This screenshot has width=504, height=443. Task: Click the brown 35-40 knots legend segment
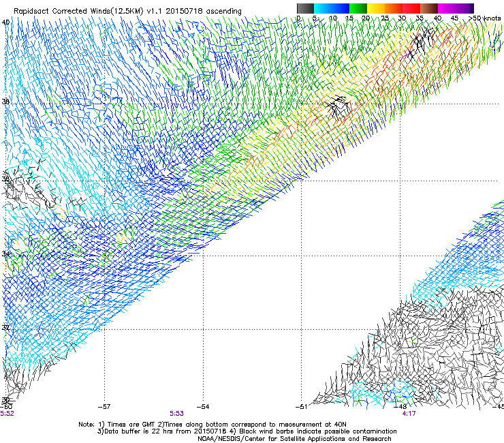tap(429, 8)
